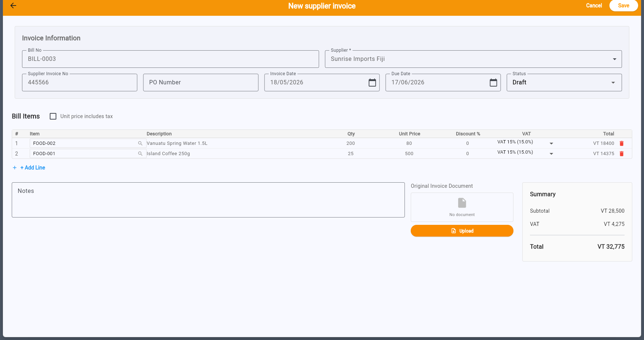Click the VAT amount VT 4,275
Viewport: 644px width, 340px height.
click(614, 224)
